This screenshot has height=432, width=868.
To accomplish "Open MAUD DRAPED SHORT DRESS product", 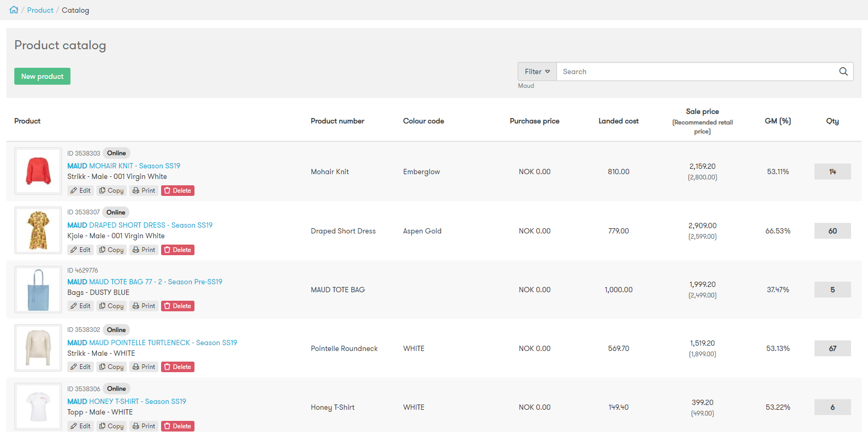I will coord(140,225).
